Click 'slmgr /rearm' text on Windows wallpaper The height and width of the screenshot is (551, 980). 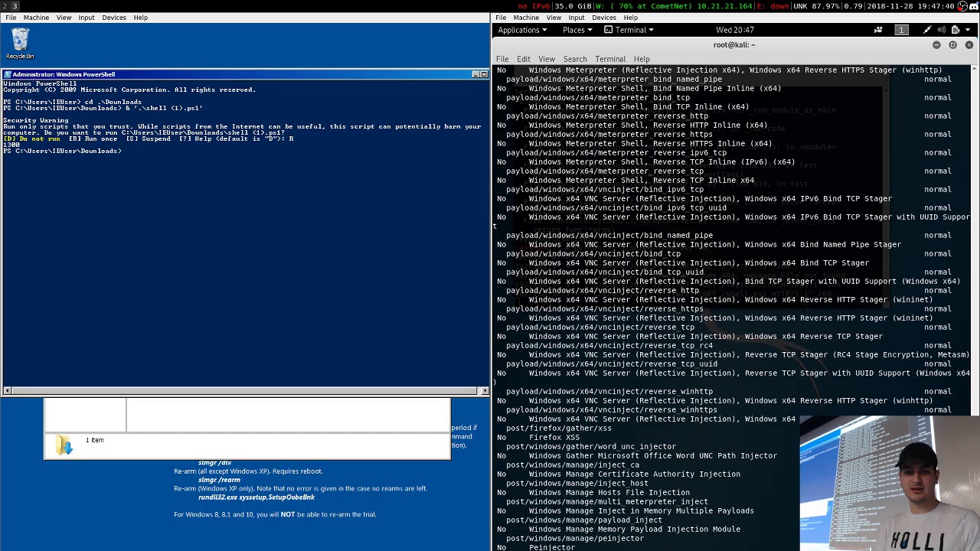click(219, 480)
